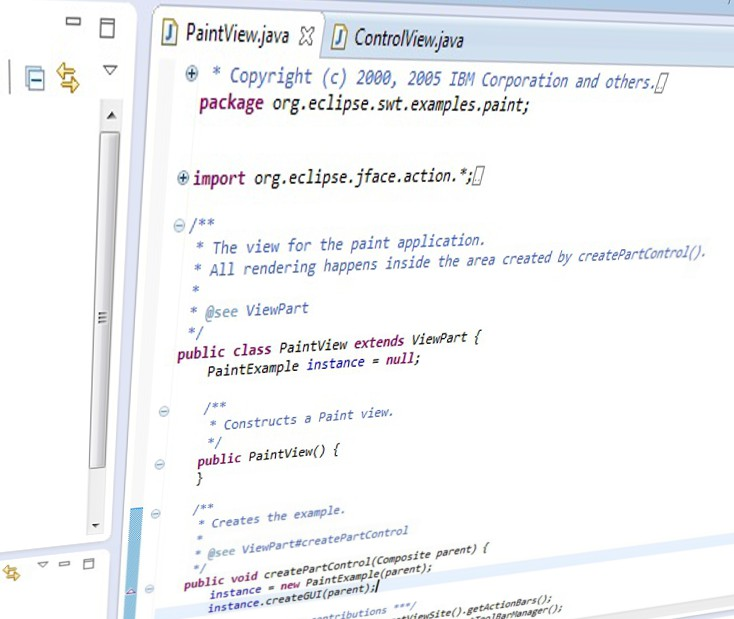
Task: Click the Java file icon on ControlView.java tab
Action: [x=339, y=37]
